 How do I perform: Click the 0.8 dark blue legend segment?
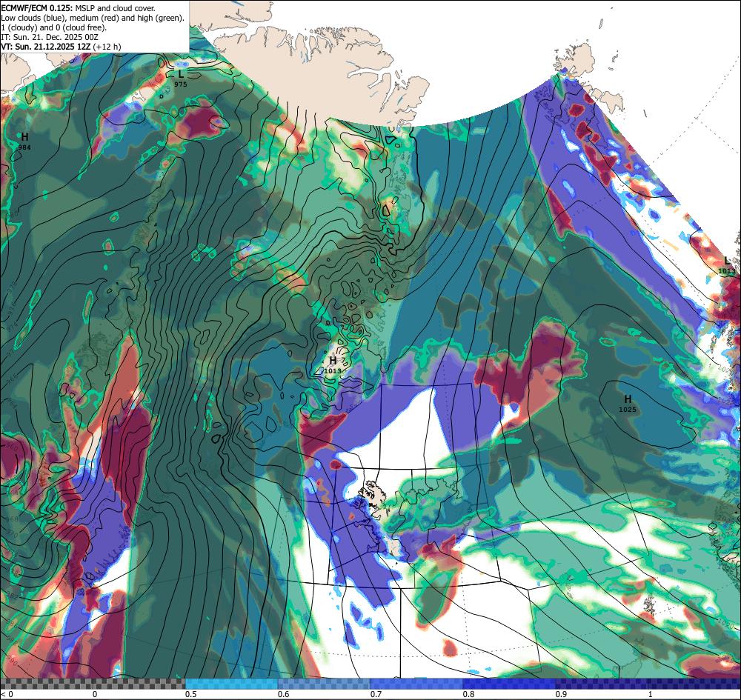tap(509, 684)
